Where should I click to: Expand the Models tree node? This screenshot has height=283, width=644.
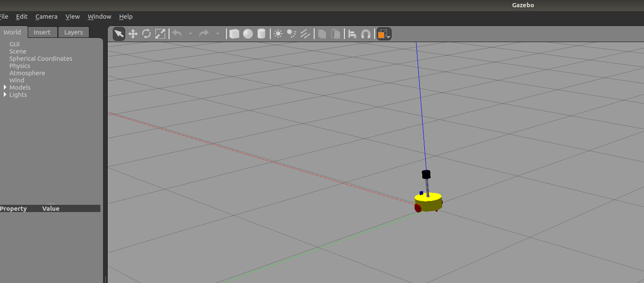click(5, 87)
